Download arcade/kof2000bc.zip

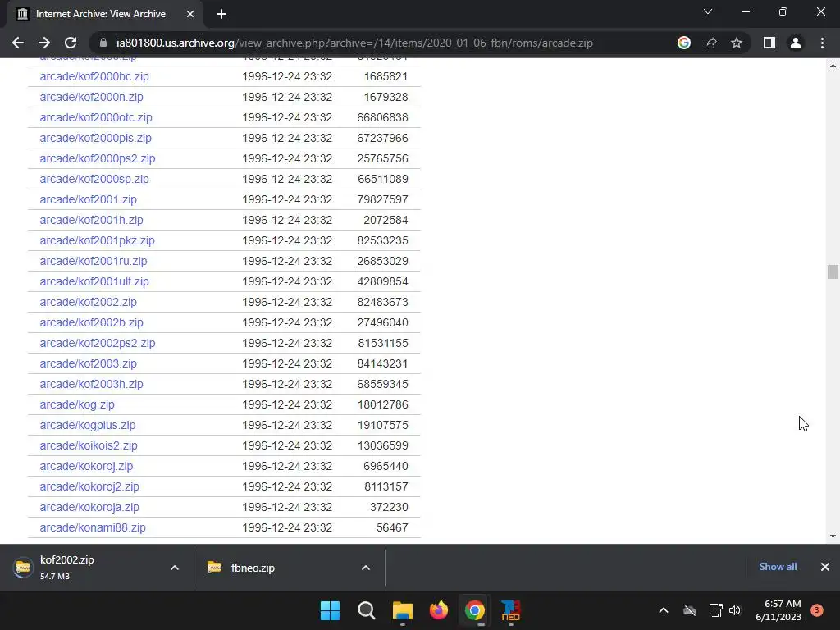click(x=94, y=76)
